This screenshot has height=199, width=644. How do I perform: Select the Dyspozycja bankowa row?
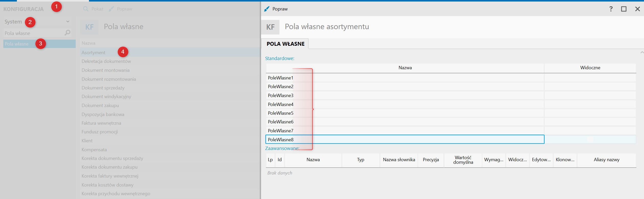[170, 114]
